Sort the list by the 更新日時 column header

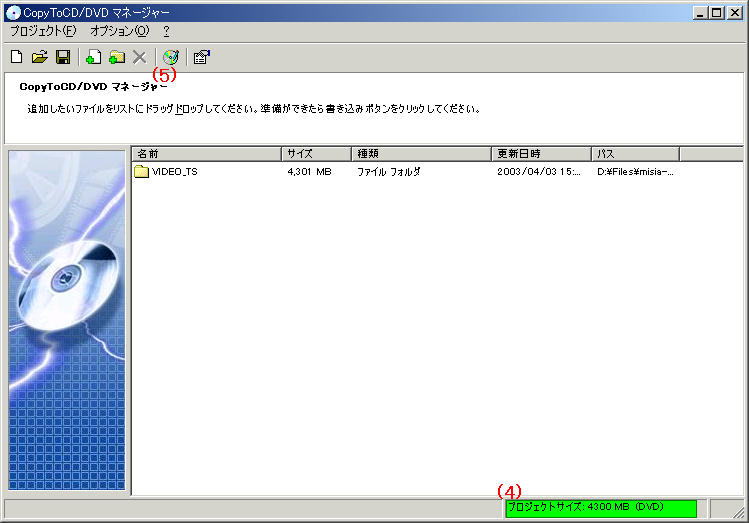coord(541,154)
